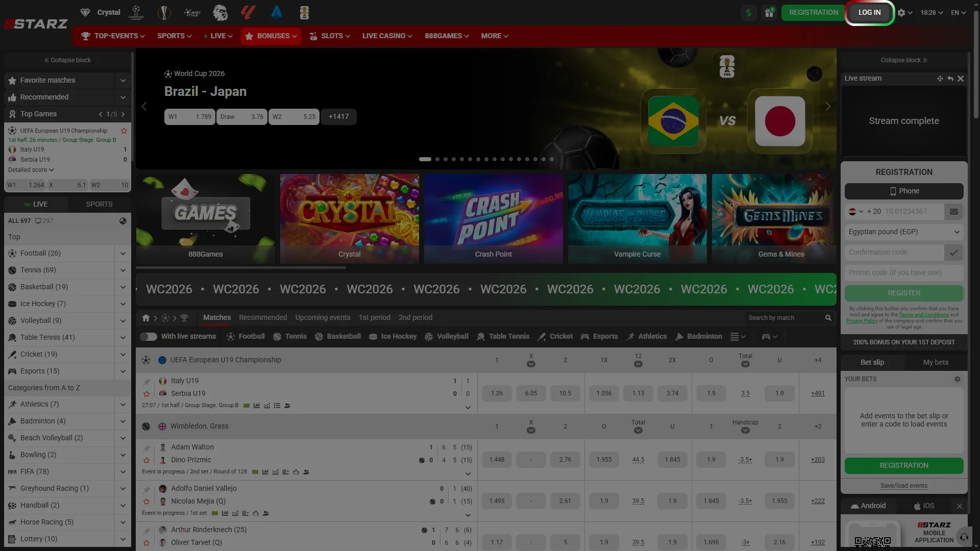Screen dimensions: 980x551
Task: Show next banner slide arrow
Action: click(x=828, y=106)
